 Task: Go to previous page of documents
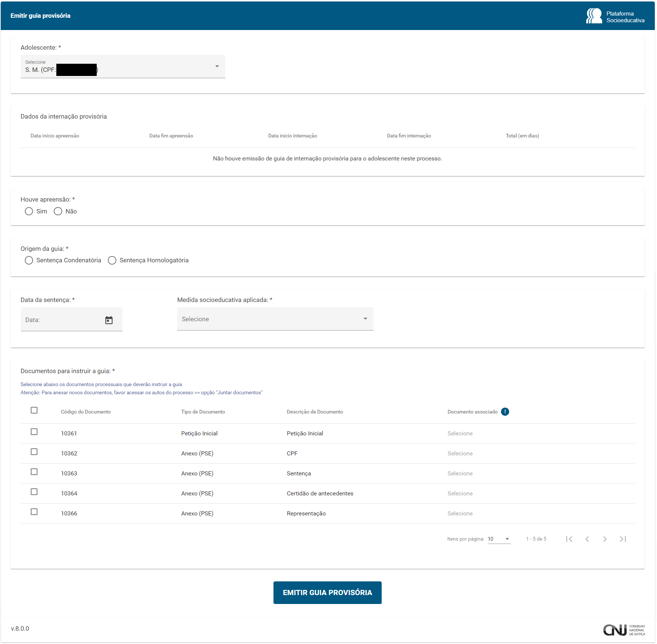point(587,539)
